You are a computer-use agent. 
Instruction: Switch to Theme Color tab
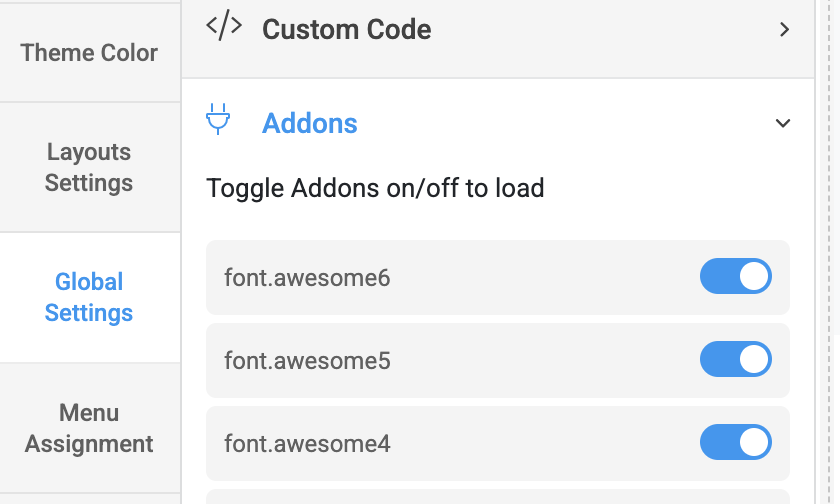point(89,52)
